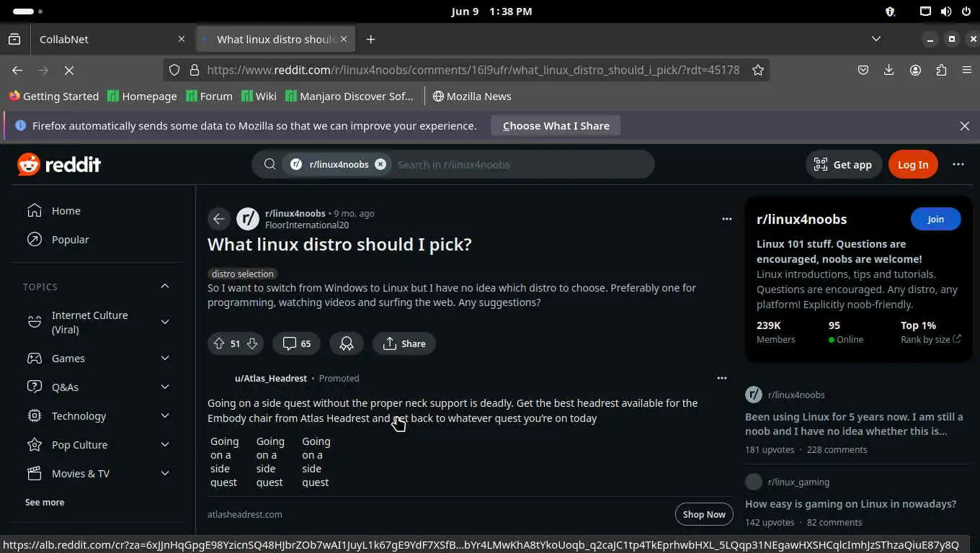Bookmark this page with star icon
This screenshot has width=980, height=553.
(758, 70)
